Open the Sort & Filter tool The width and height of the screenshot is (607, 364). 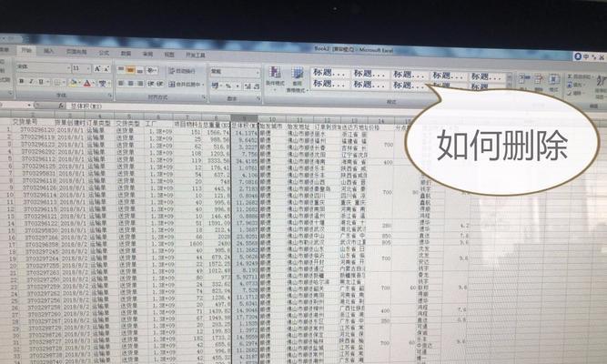[601, 86]
